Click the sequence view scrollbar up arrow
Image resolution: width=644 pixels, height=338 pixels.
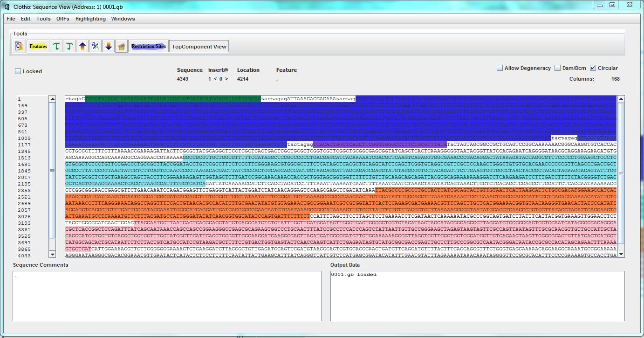click(621, 99)
